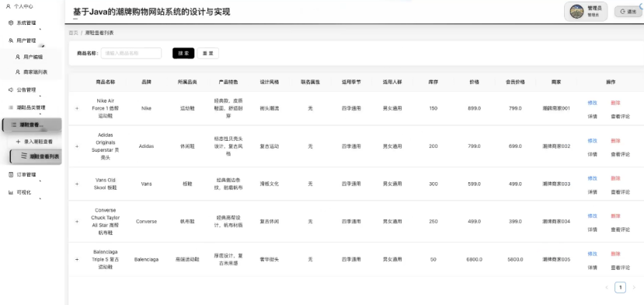This screenshot has width=644, height=305.
Task: Click 删除 for the Adidas row
Action: coord(615,141)
